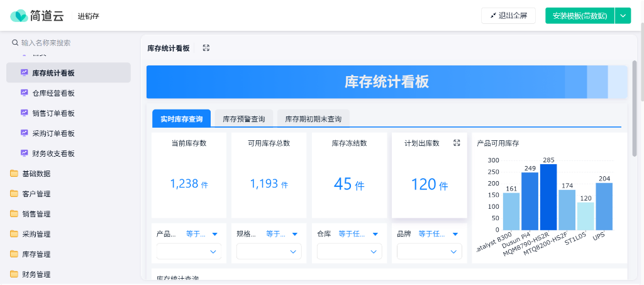Expand the value select box under 规格 filter
Screen dimensions: 644x285
point(269,251)
